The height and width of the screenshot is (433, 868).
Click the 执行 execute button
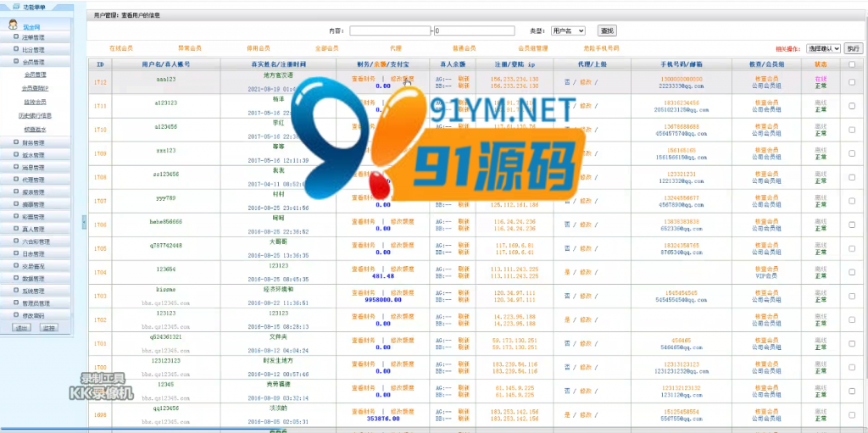tap(854, 49)
